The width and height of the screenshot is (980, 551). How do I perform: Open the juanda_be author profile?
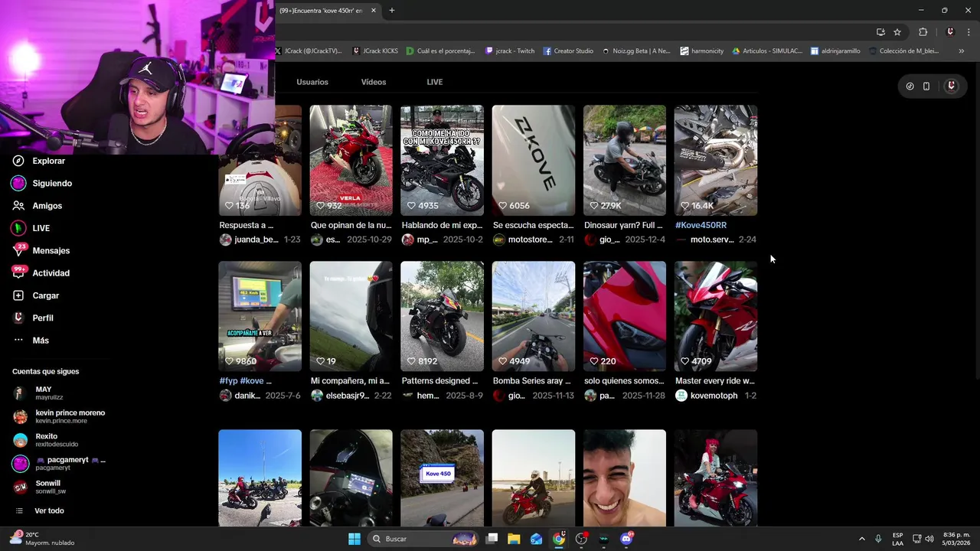coord(249,240)
